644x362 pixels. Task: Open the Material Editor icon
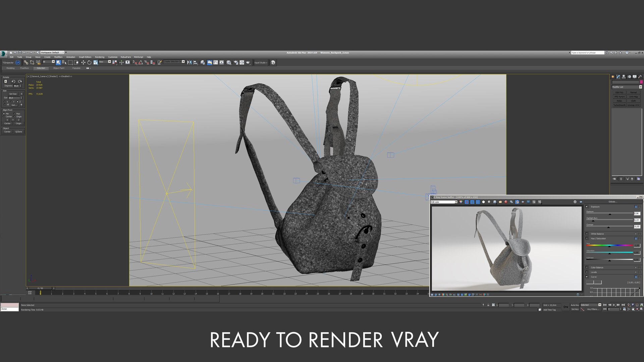click(x=229, y=62)
